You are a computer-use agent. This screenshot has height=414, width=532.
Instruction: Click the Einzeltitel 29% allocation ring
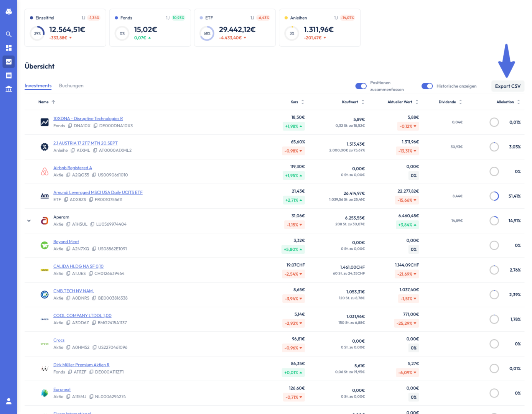click(x=37, y=33)
